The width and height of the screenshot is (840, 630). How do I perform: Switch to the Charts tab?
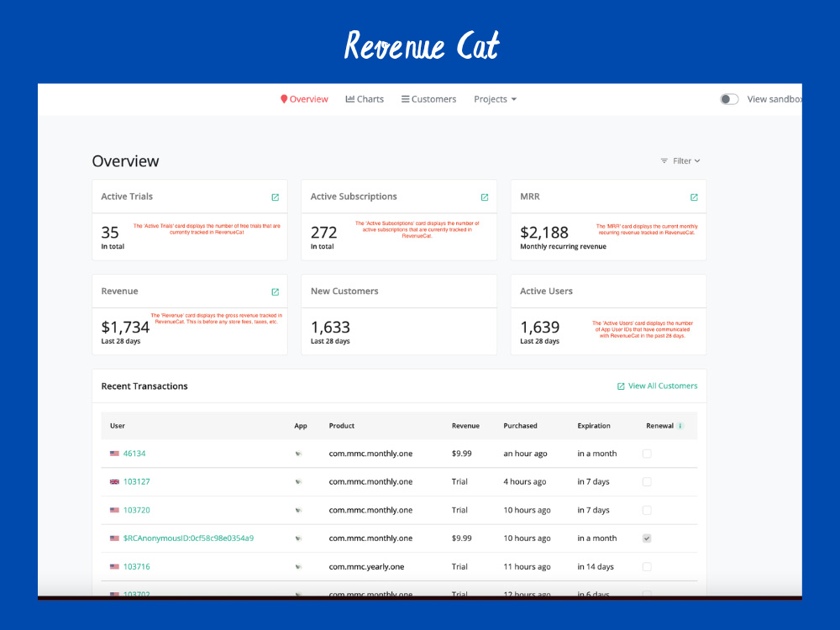click(x=365, y=99)
